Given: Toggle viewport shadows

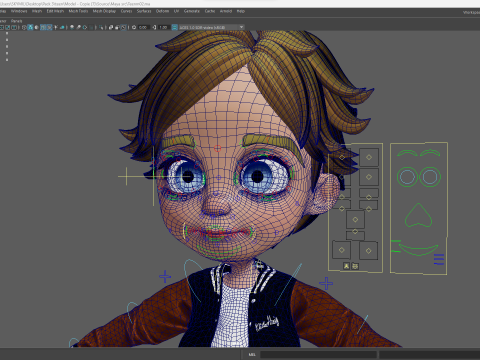Looking at the screenshot, I should tap(62, 27).
